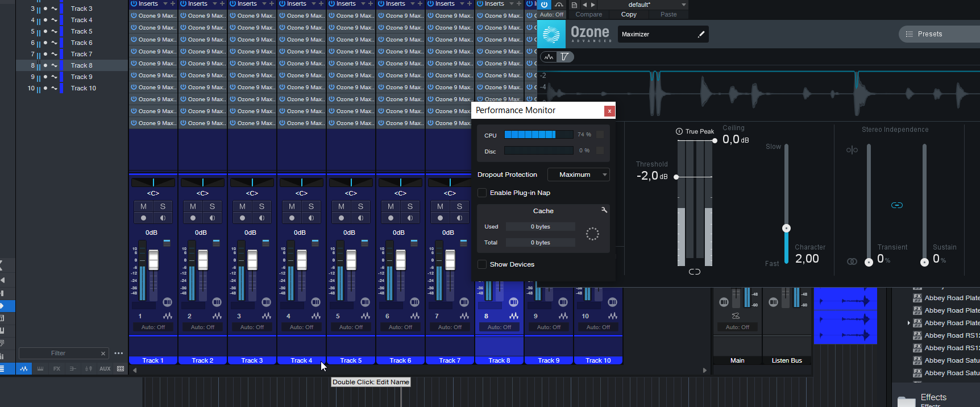This screenshot has height=407, width=980.
Task: Solo Track 2 mixer channel
Action: pos(212,206)
